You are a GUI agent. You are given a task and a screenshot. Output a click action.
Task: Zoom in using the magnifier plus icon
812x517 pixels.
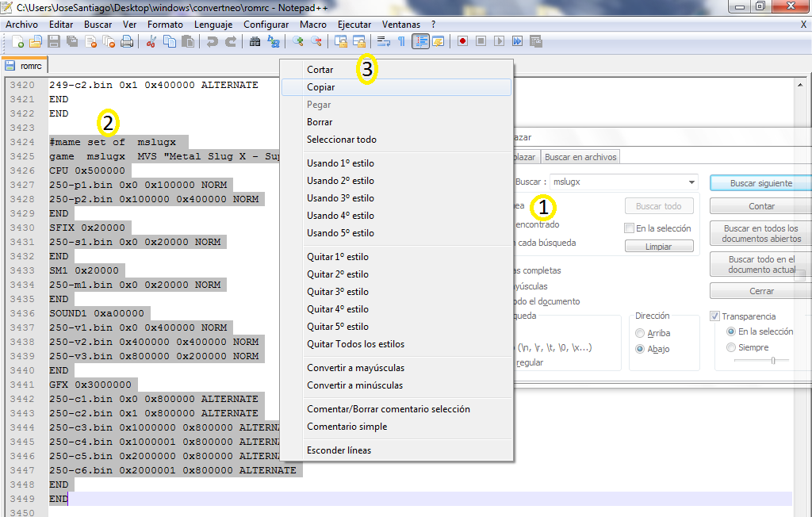click(298, 41)
